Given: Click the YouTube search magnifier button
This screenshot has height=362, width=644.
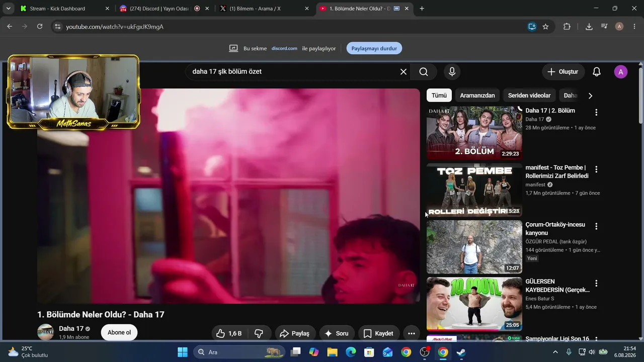Looking at the screenshot, I should 424,72.
